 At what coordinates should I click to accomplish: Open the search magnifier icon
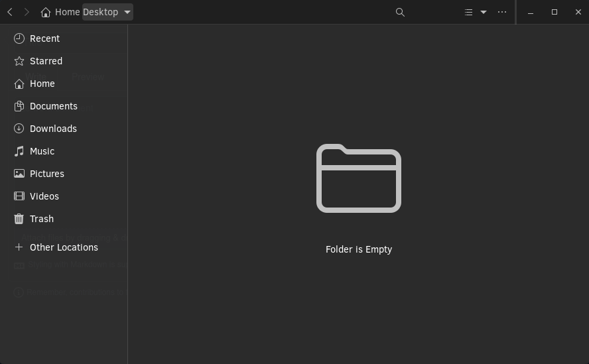pyautogui.click(x=400, y=12)
